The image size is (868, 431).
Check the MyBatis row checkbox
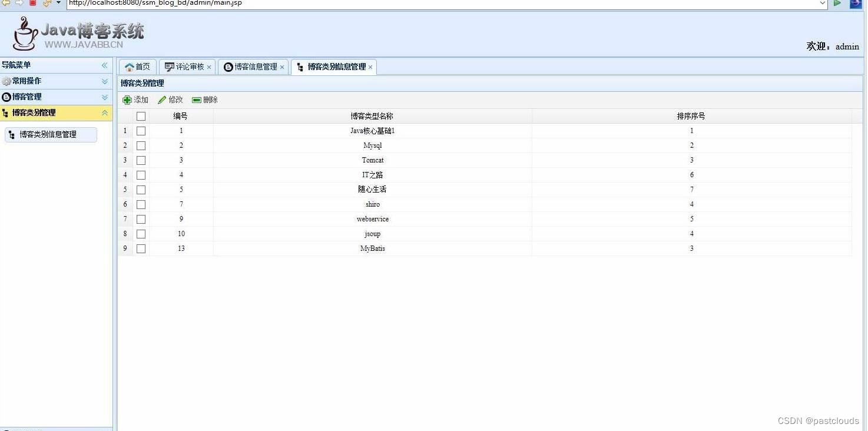point(141,249)
